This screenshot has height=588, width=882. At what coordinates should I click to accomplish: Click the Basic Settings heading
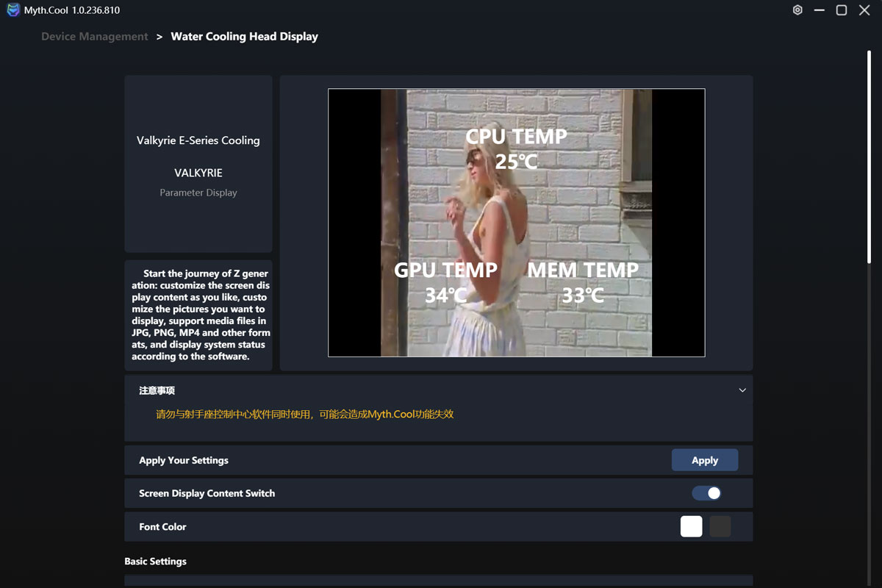tap(155, 562)
